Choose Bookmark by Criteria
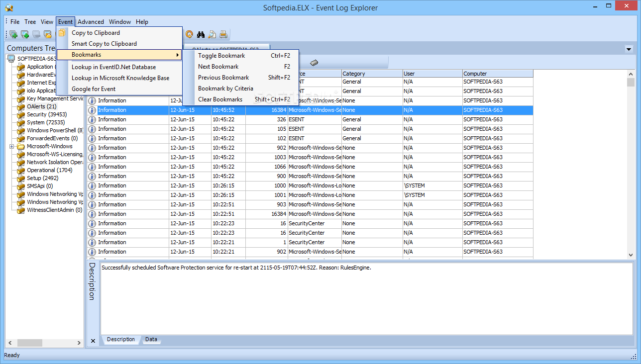 pos(240,89)
